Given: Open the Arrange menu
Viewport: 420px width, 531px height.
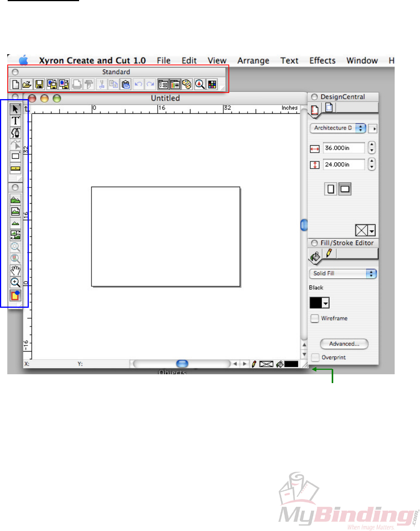Looking at the screenshot, I should coord(253,61).
